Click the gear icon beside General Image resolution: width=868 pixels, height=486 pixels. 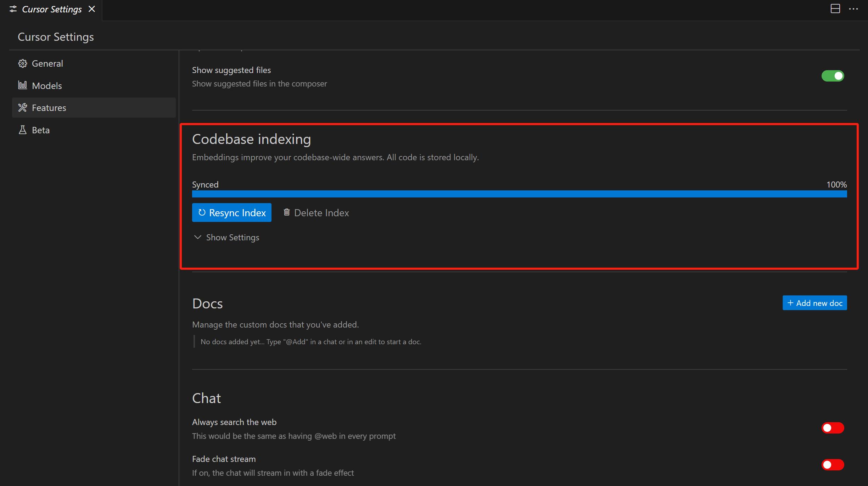[x=23, y=63]
